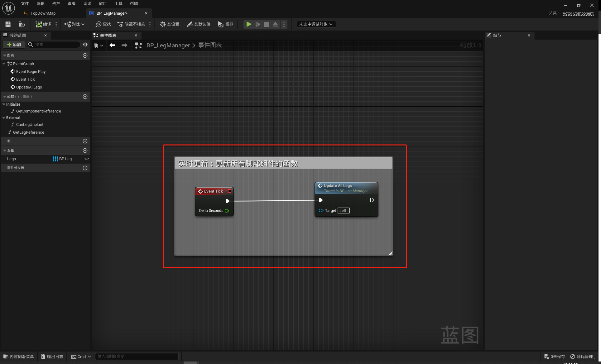Open My Blueprint settings gear
Image resolution: width=601 pixels, height=364 pixels.
85,45
